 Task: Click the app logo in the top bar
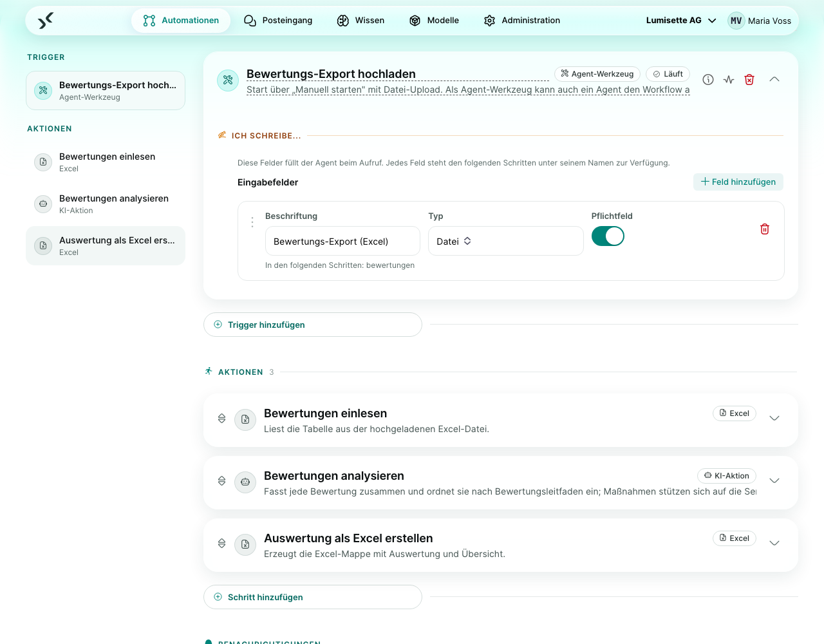[x=45, y=21]
